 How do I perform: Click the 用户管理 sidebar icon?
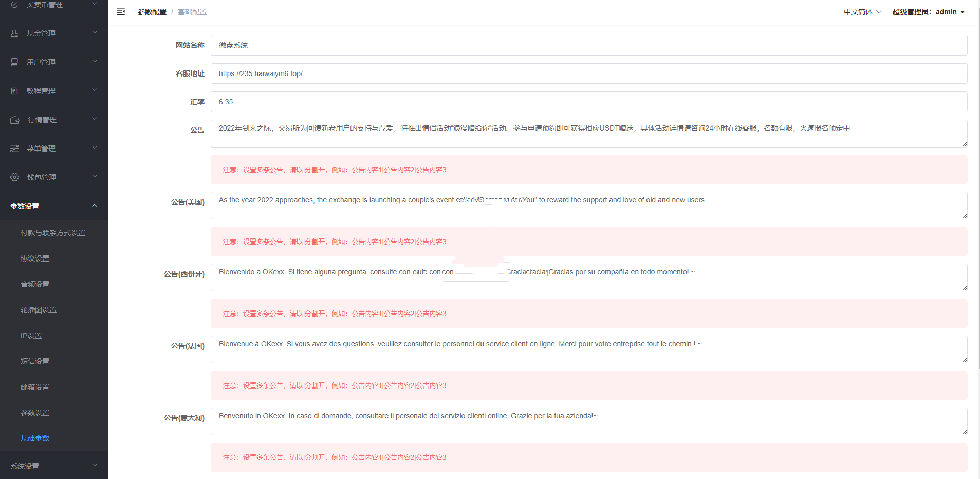[x=14, y=62]
